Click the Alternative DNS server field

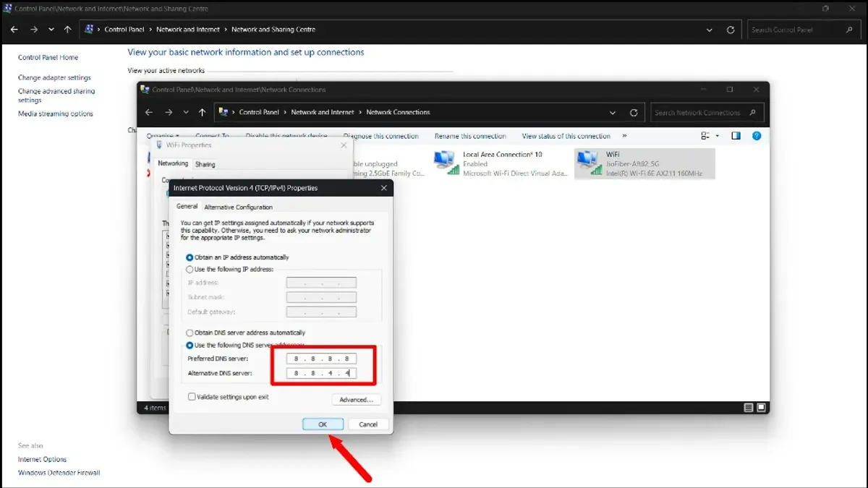(x=321, y=373)
